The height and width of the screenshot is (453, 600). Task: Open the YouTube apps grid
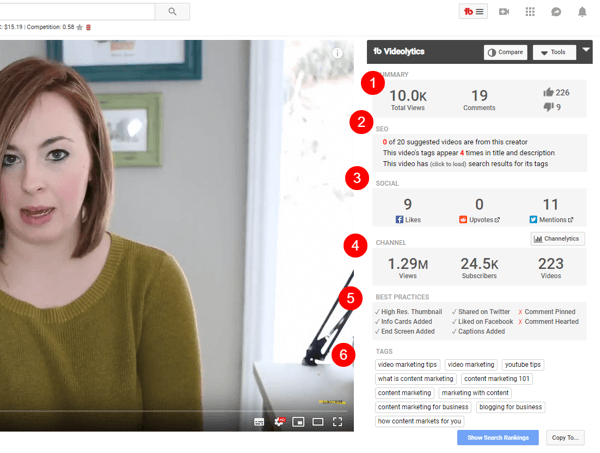point(530,12)
